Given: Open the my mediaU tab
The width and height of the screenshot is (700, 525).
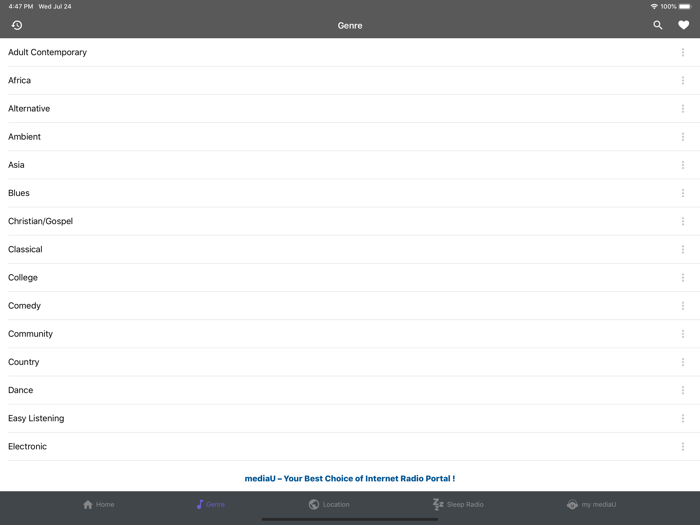Looking at the screenshot, I should click(592, 504).
